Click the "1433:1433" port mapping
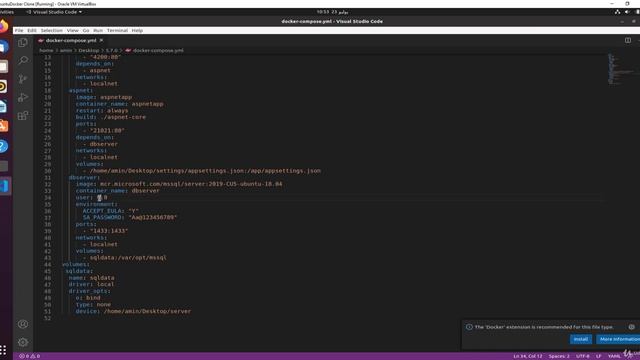Image resolution: width=640 pixels, height=360 pixels. tap(109, 231)
